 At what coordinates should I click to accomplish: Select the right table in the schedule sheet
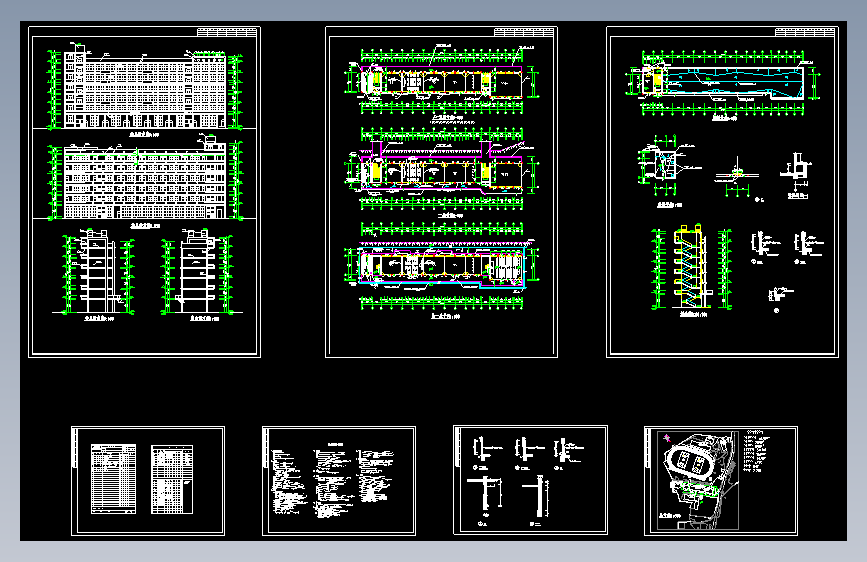pos(172,479)
